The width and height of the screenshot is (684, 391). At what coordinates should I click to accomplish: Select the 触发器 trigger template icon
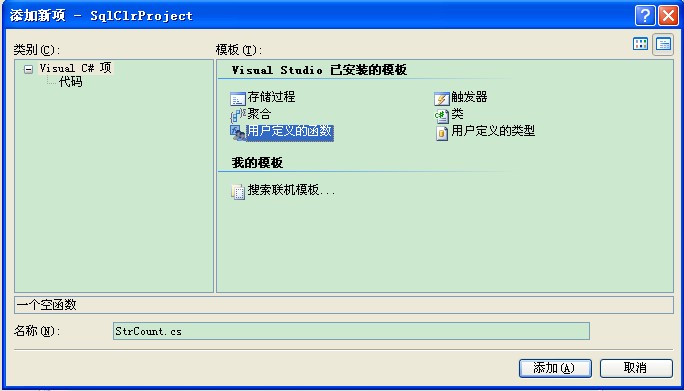(442, 99)
